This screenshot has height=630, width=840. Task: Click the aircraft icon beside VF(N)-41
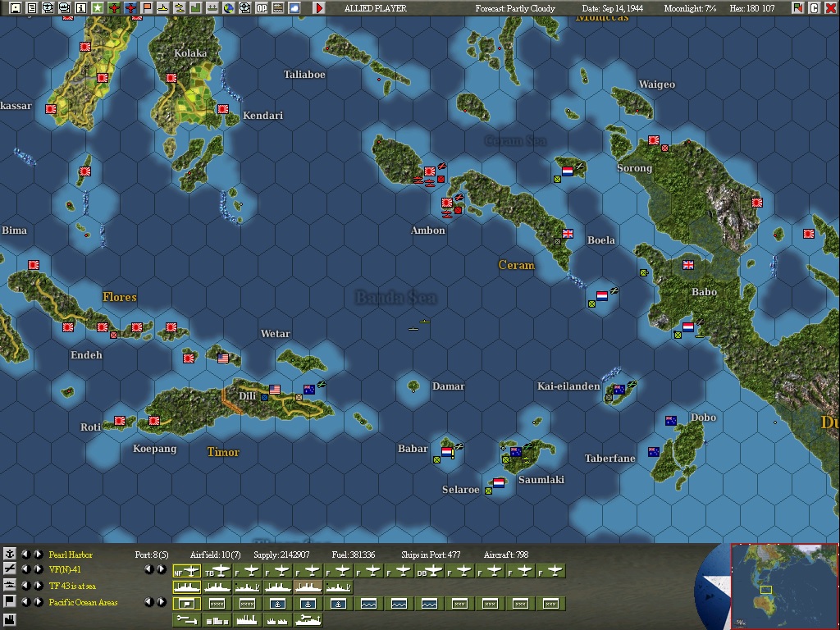pyautogui.click(x=9, y=569)
